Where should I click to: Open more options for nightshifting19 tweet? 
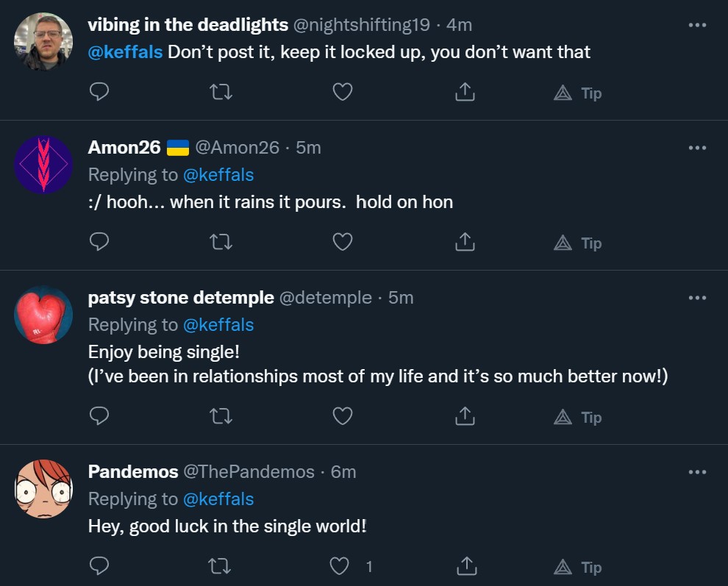(696, 24)
